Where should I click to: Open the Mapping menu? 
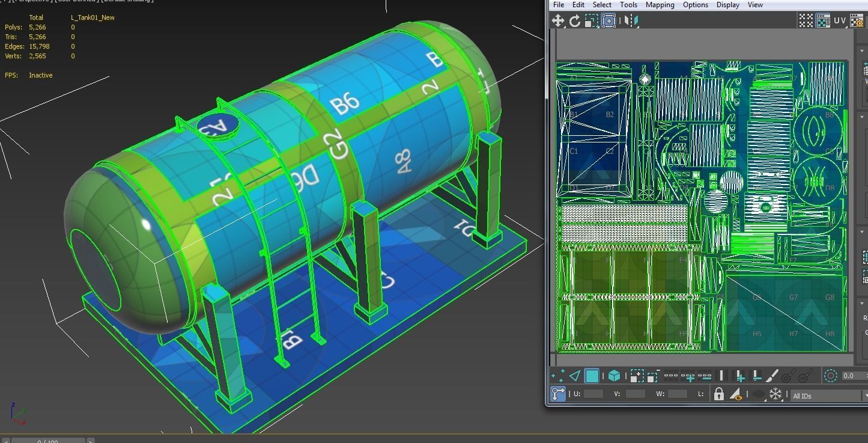click(660, 5)
